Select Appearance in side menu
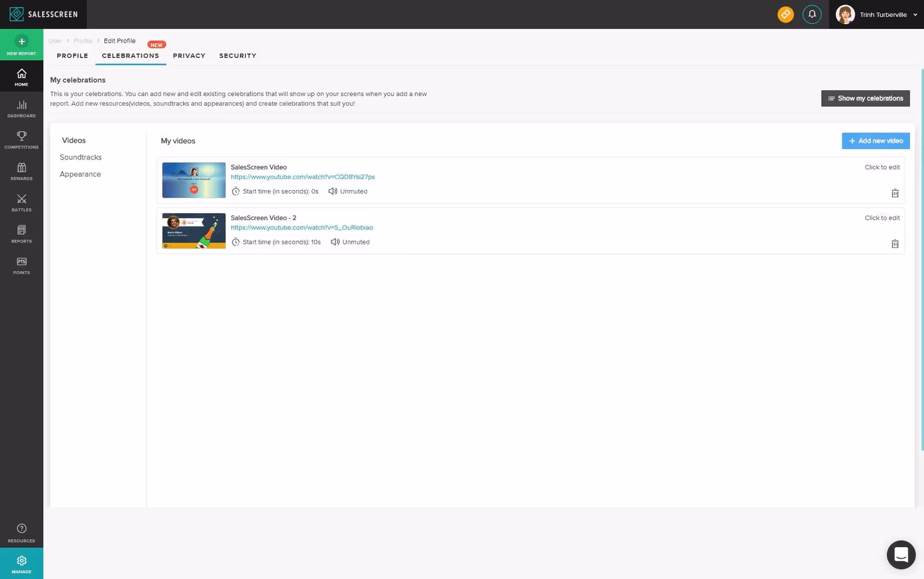This screenshot has height=579, width=924. [80, 174]
